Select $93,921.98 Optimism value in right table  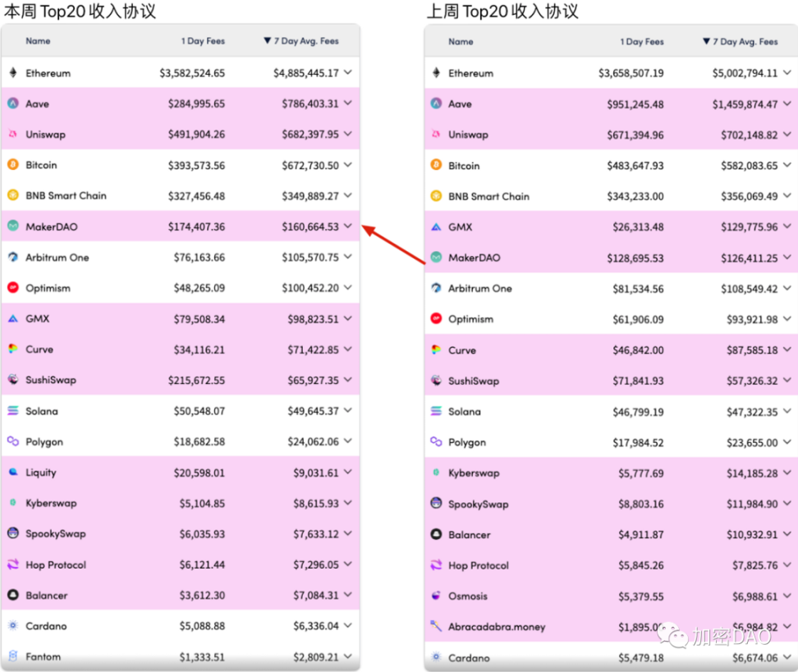coord(752,319)
